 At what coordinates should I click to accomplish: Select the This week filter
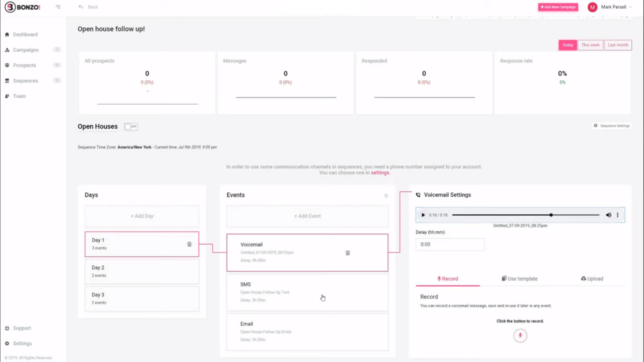pyautogui.click(x=590, y=45)
